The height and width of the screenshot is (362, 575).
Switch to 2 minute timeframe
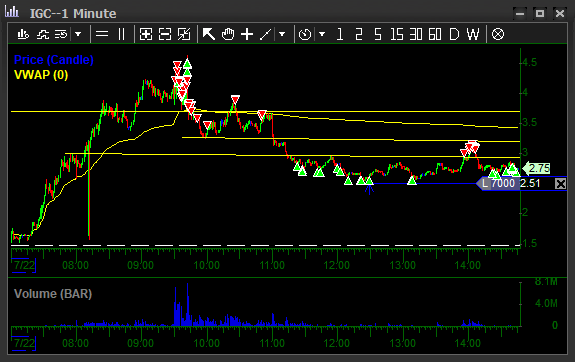359,34
